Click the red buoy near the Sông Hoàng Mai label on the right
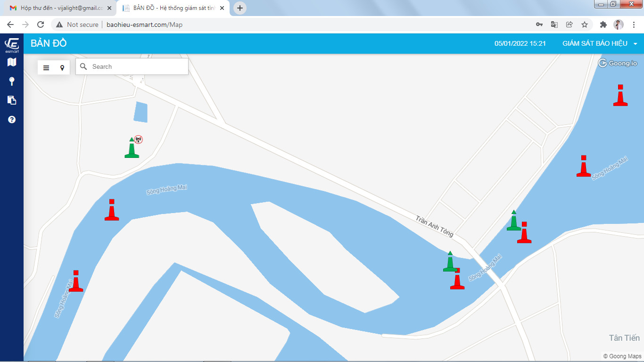Screen dimensions: 644x362 tap(583, 166)
